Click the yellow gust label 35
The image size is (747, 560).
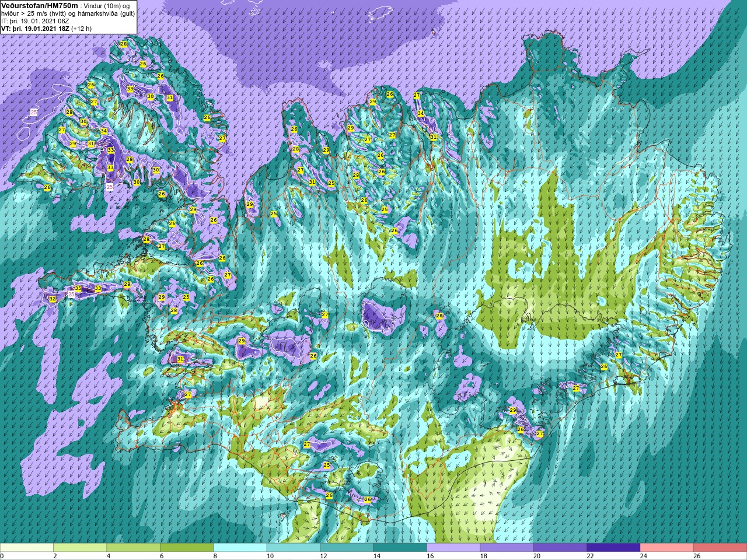click(78, 288)
